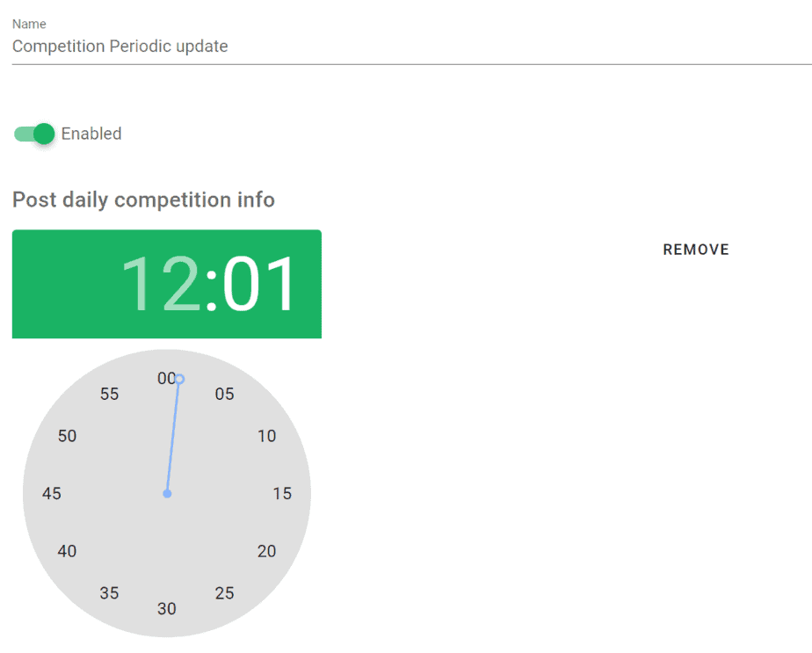Set minutes to 10 on clock
Viewport: 812px width, 653px height.
click(x=266, y=436)
